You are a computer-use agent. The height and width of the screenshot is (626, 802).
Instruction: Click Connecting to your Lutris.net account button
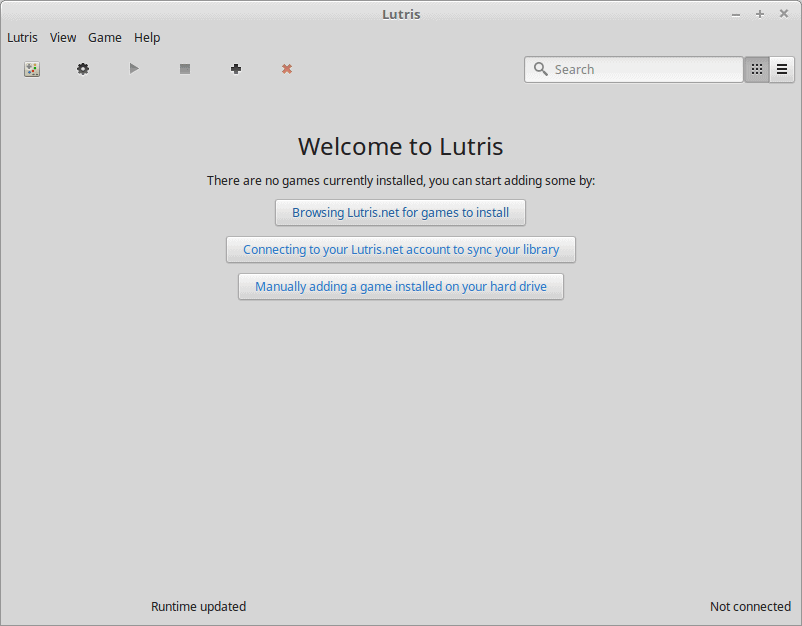point(401,250)
